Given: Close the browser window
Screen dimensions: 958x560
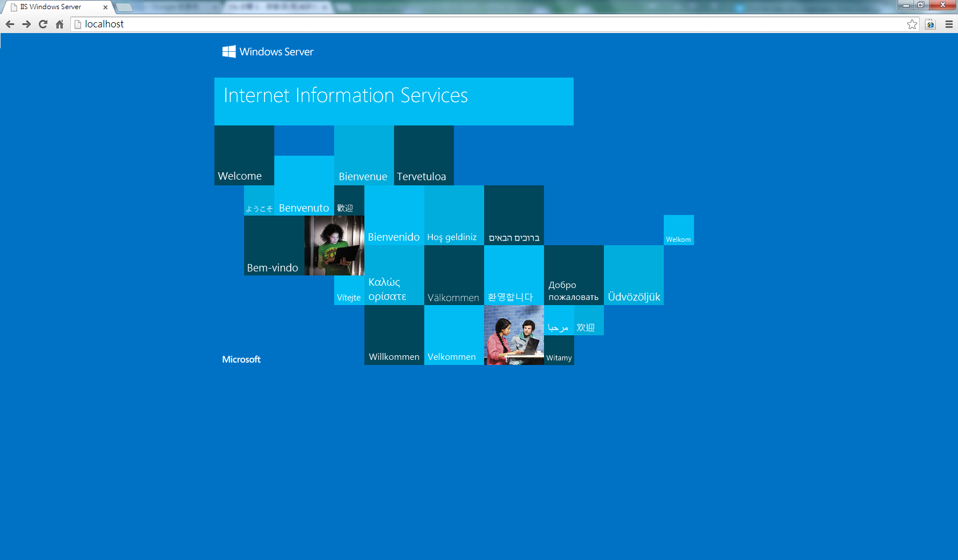Looking at the screenshot, I should (x=943, y=5).
